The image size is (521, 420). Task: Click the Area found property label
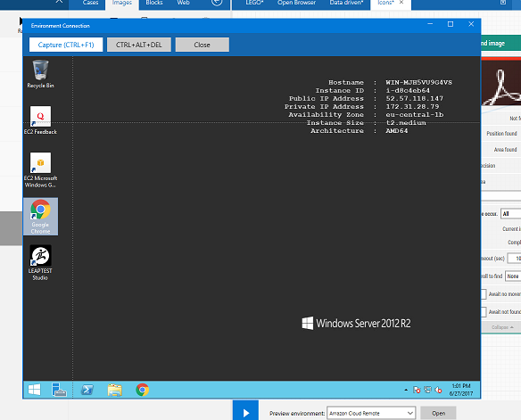coord(505,150)
